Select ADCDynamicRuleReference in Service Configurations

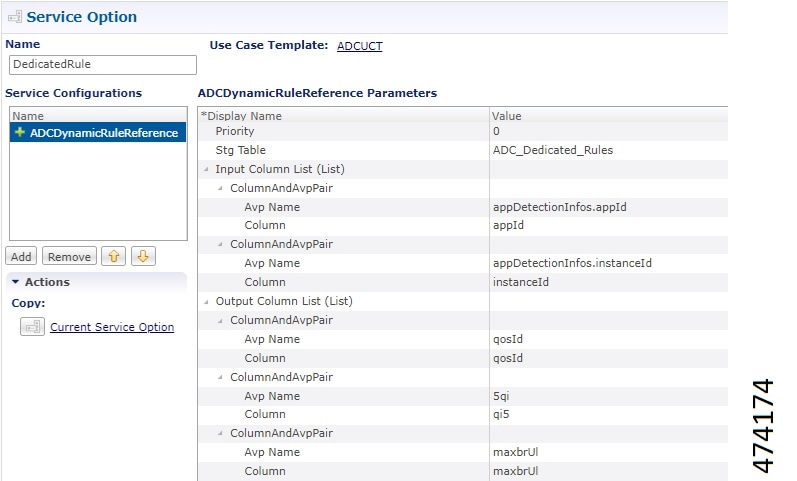click(x=104, y=132)
